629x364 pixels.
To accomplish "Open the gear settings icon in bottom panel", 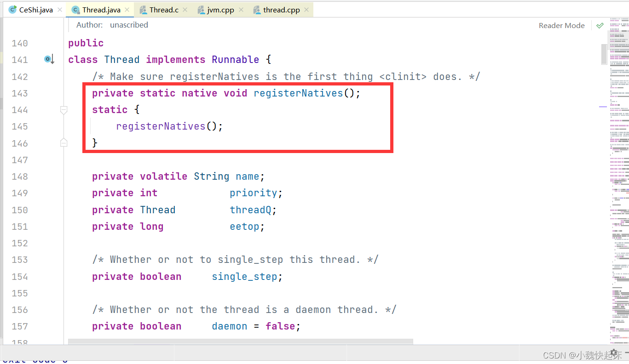I will [613, 352].
